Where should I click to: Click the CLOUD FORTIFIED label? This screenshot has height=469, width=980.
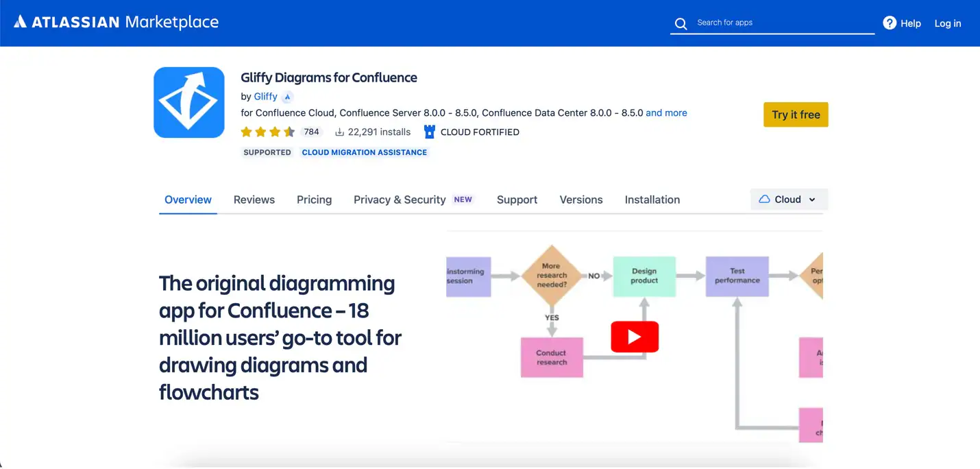pyautogui.click(x=480, y=132)
